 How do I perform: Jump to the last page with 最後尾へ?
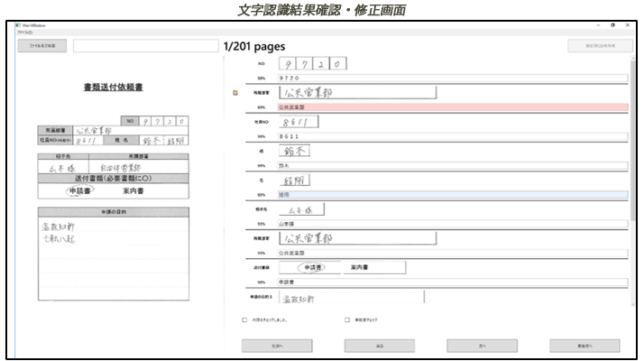click(x=584, y=346)
